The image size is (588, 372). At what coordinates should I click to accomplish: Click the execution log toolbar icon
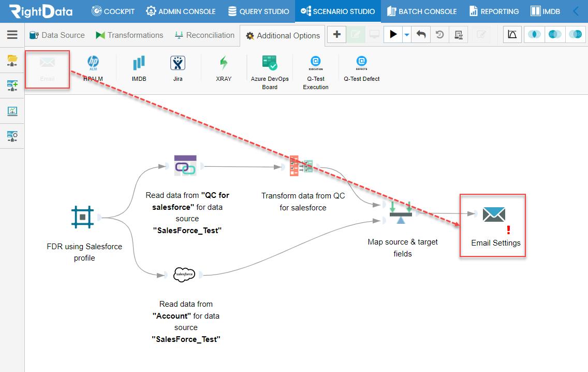coord(458,35)
